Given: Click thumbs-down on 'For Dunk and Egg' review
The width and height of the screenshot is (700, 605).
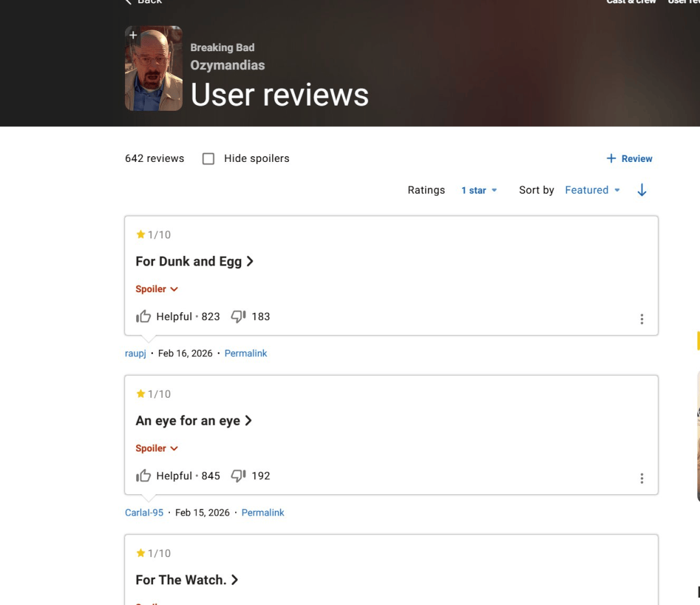Looking at the screenshot, I should pos(239,317).
